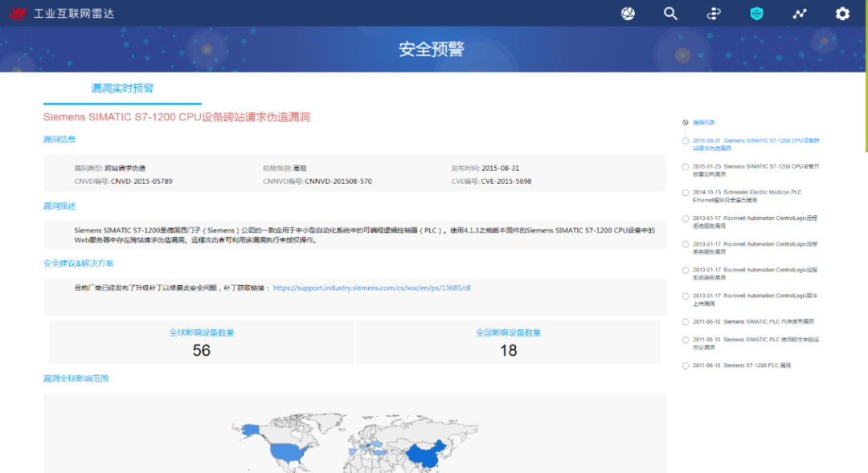Click the link routing icon in header
The height and width of the screenshot is (473, 868).
(x=714, y=14)
